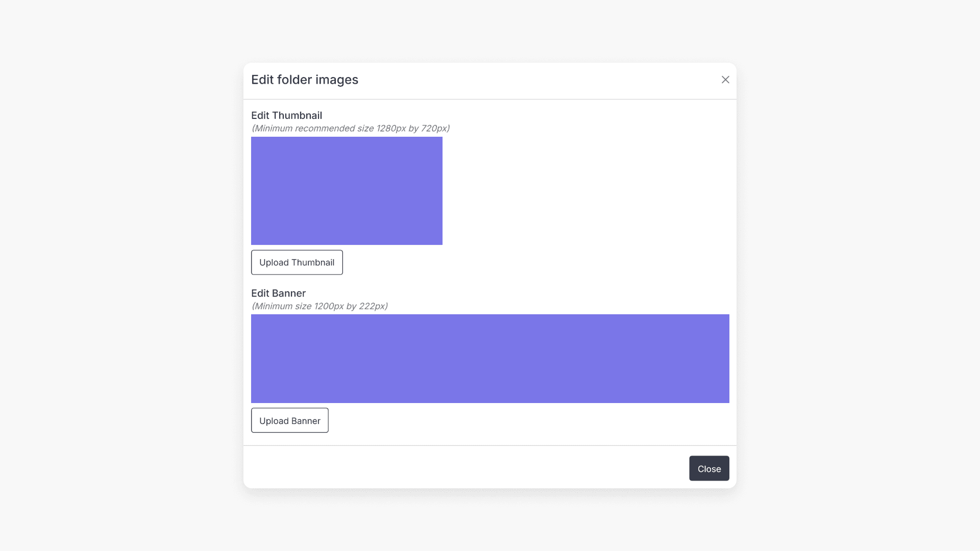Click the purple banner preview image
980x551 pixels.
[490, 358]
